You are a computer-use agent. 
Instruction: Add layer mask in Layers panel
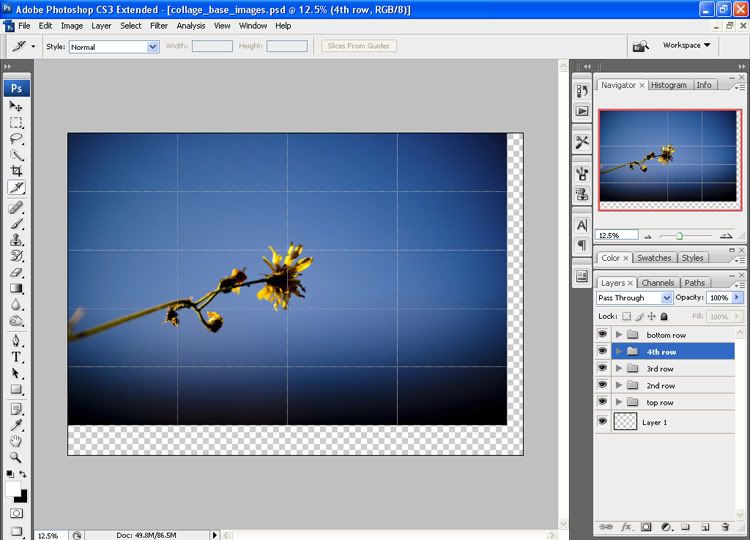coord(646,527)
